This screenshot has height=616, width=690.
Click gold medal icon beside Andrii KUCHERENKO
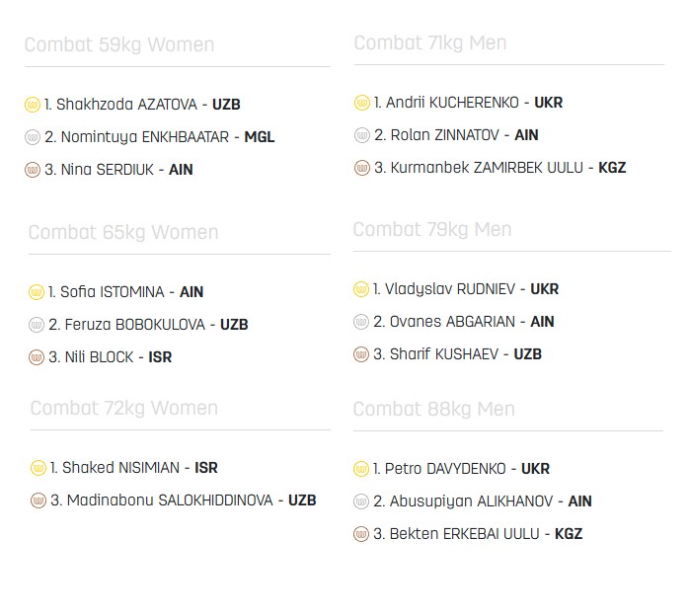point(362,103)
